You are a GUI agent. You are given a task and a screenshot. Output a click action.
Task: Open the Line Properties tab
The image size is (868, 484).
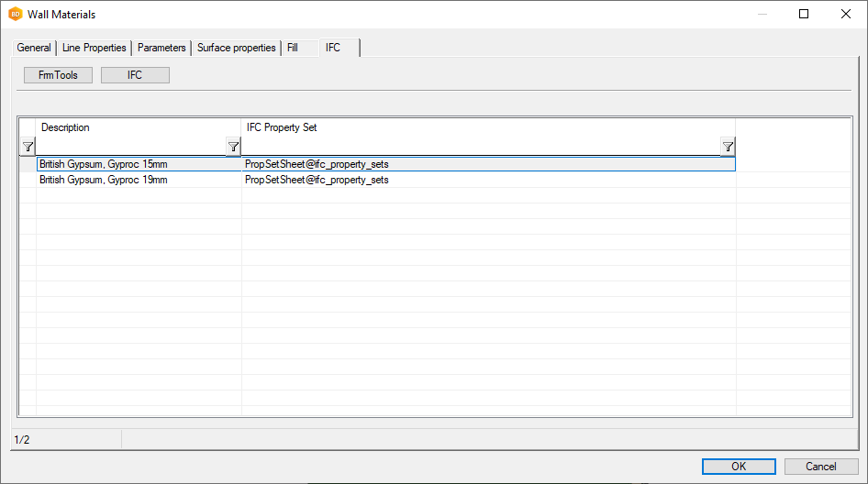click(x=94, y=48)
